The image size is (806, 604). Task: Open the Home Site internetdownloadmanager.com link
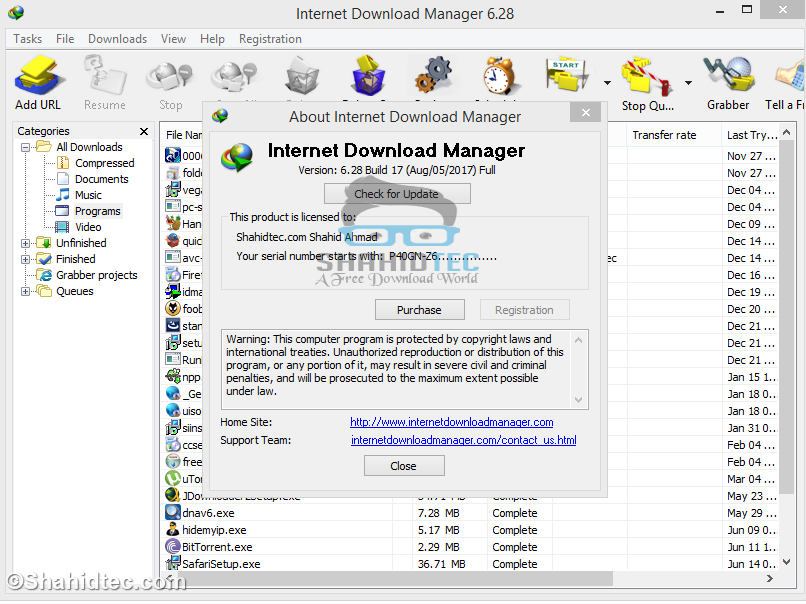[x=451, y=423]
